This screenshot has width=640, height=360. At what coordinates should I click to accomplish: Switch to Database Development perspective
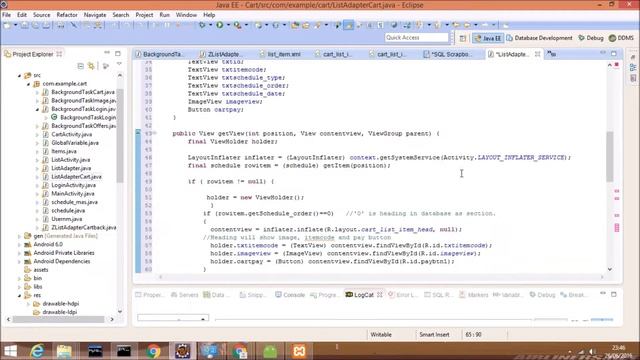pyautogui.click(x=539, y=38)
